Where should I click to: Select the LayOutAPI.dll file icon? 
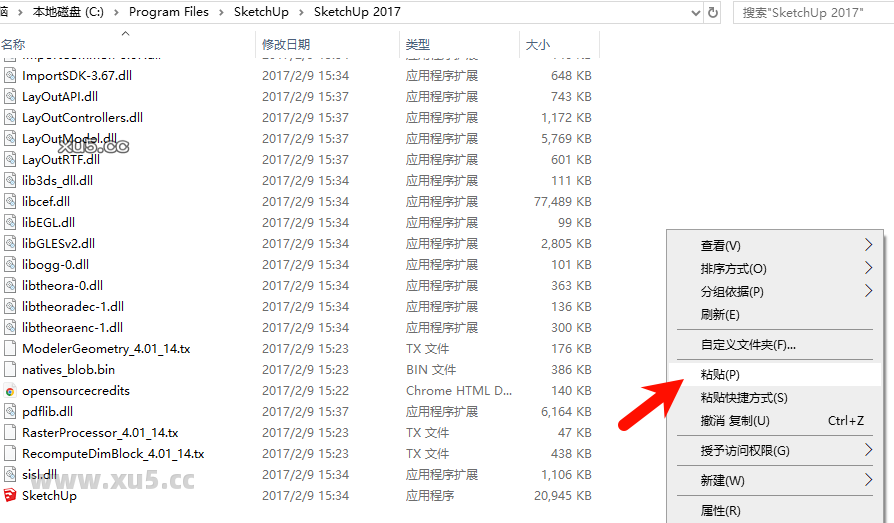point(10,97)
